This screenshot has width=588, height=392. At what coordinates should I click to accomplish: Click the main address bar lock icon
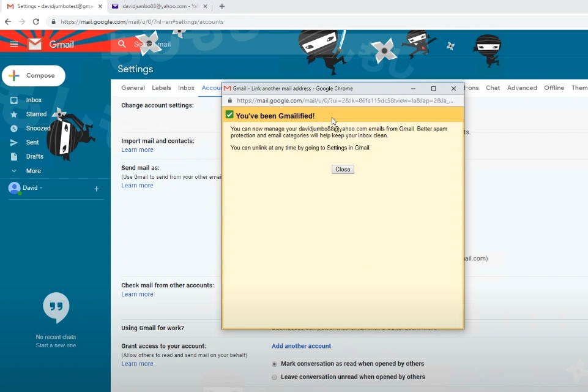point(54,22)
